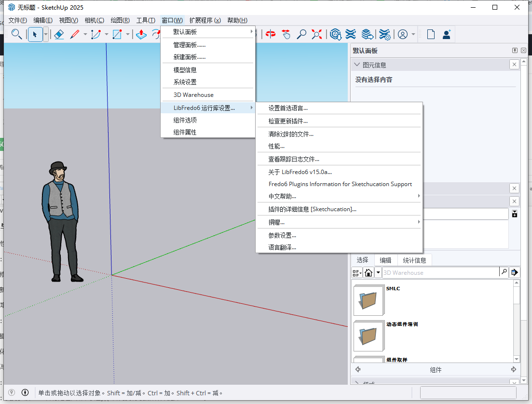
Task: Click the add collaborator person icon
Action: [x=447, y=34]
